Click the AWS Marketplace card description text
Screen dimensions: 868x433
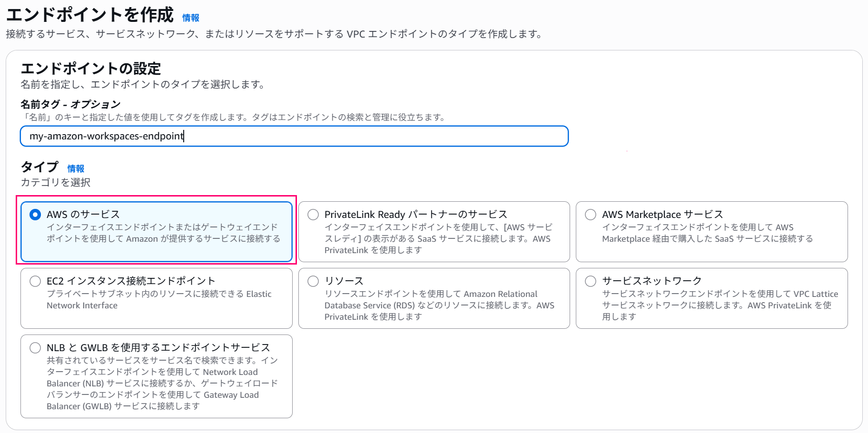pos(707,233)
